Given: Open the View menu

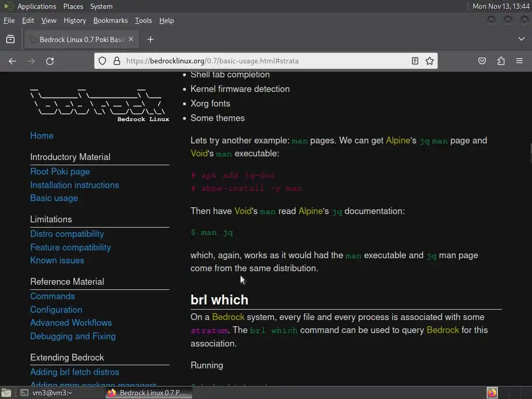Looking at the screenshot, I should tap(49, 20).
